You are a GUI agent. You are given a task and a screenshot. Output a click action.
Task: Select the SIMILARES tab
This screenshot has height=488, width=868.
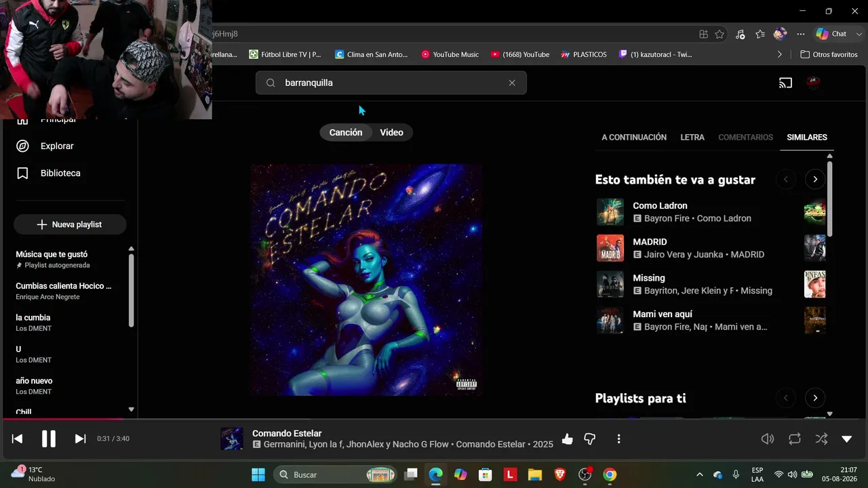tap(807, 137)
